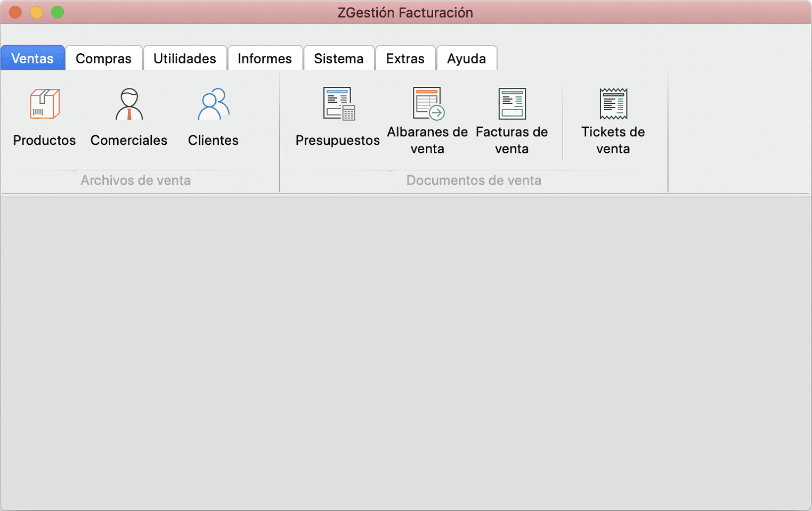
Task: Switch to the Sistema tab
Action: 339,59
